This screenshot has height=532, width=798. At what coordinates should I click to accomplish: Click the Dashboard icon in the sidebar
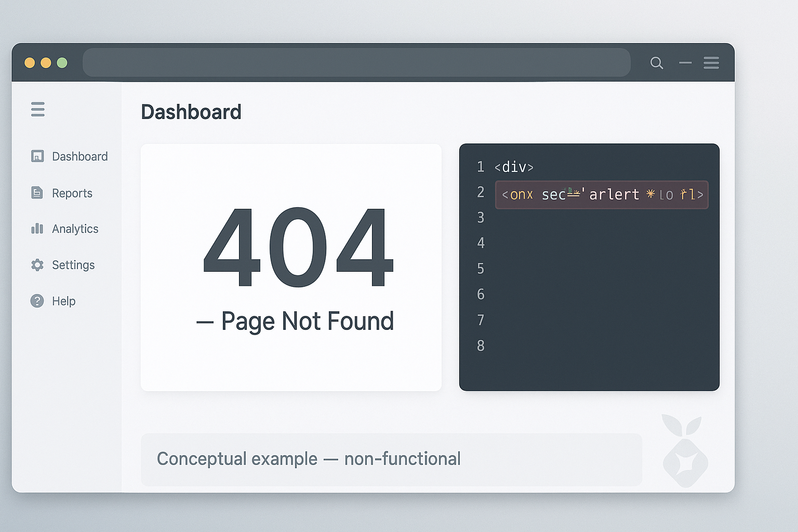tap(37, 156)
